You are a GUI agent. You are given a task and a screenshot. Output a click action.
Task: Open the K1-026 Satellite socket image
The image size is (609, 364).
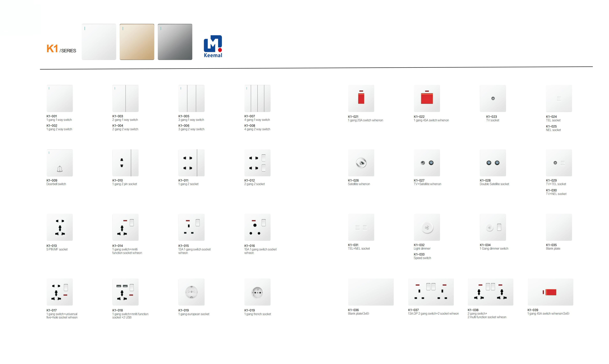pyautogui.click(x=361, y=163)
